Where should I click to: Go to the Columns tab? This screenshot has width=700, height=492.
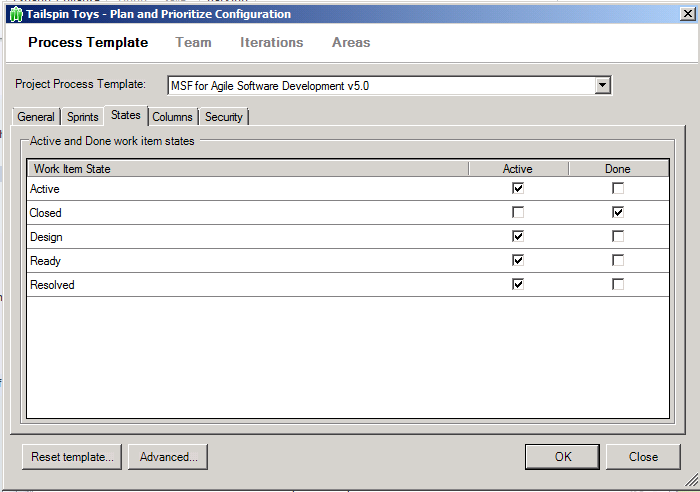point(172,117)
